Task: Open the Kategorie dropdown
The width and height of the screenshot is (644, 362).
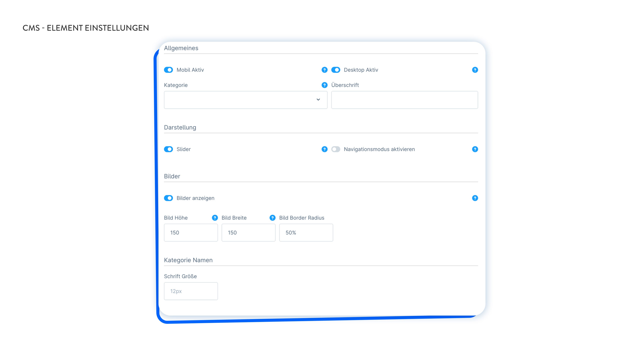Action: pyautogui.click(x=246, y=100)
